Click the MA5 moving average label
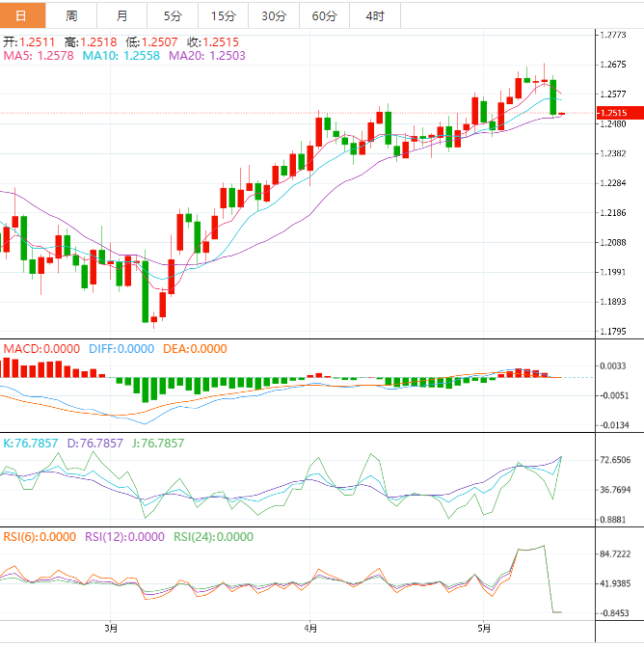Viewport: 644px width, 647px height. coord(39,57)
